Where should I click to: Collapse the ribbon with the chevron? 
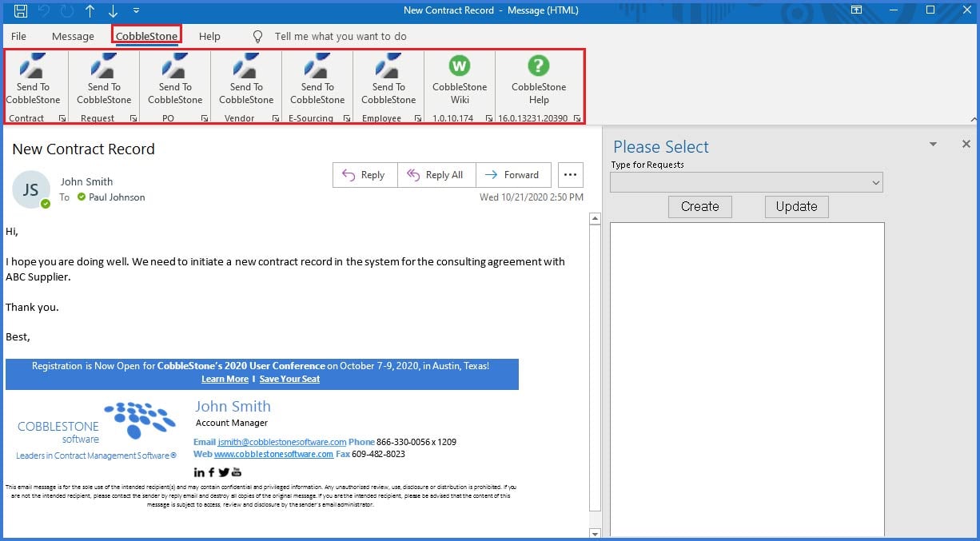973,119
